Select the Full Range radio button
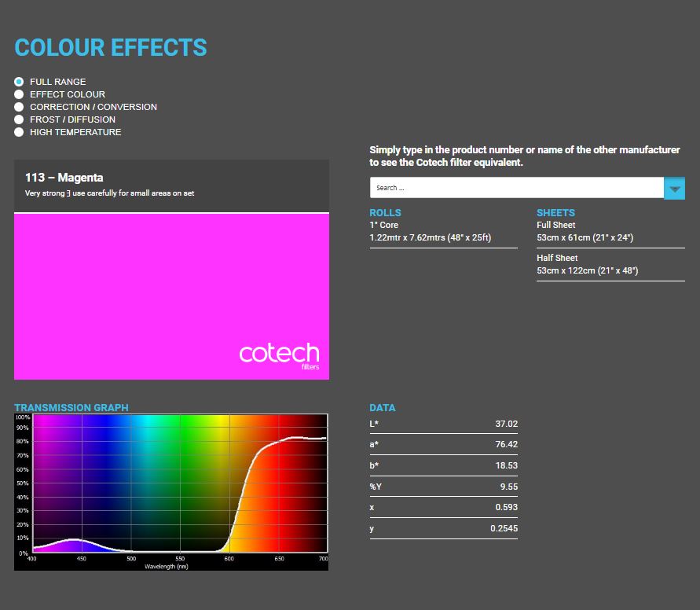 [x=19, y=82]
